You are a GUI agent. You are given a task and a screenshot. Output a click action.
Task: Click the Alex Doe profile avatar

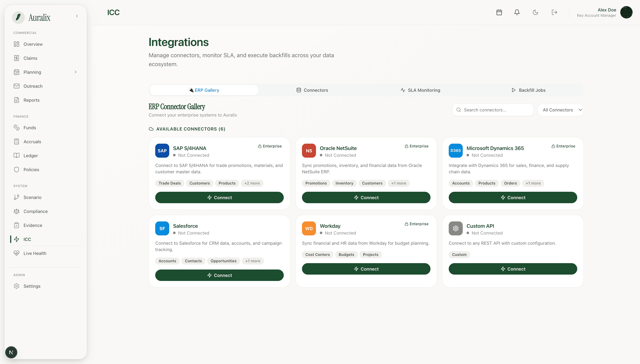pyautogui.click(x=626, y=12)
